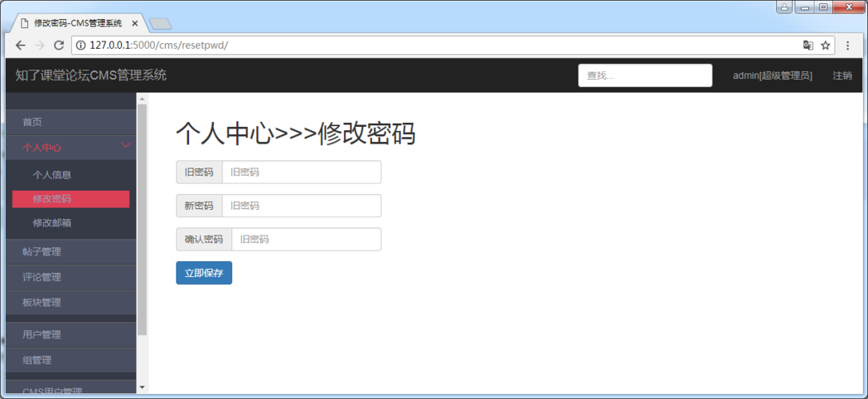Click the admin[超级管理员] user link
The height and width of the screenshot is (399, 868).
tap(772, 76)
